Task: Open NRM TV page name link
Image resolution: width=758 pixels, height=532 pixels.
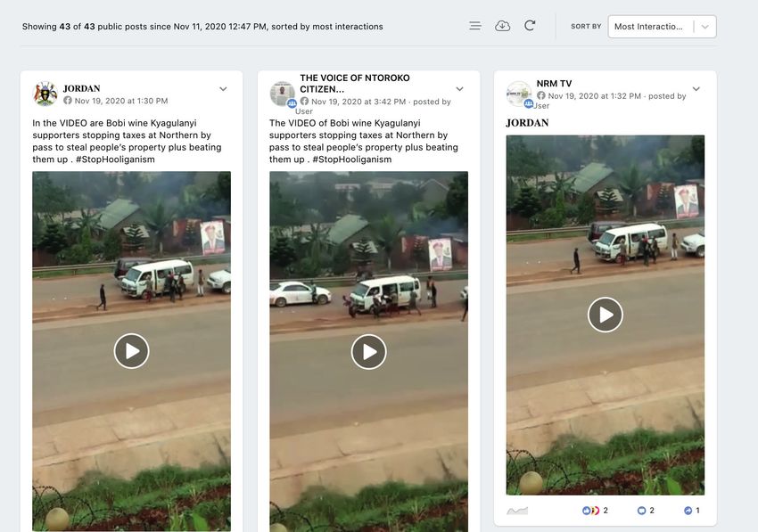Action: pos(554,84)
